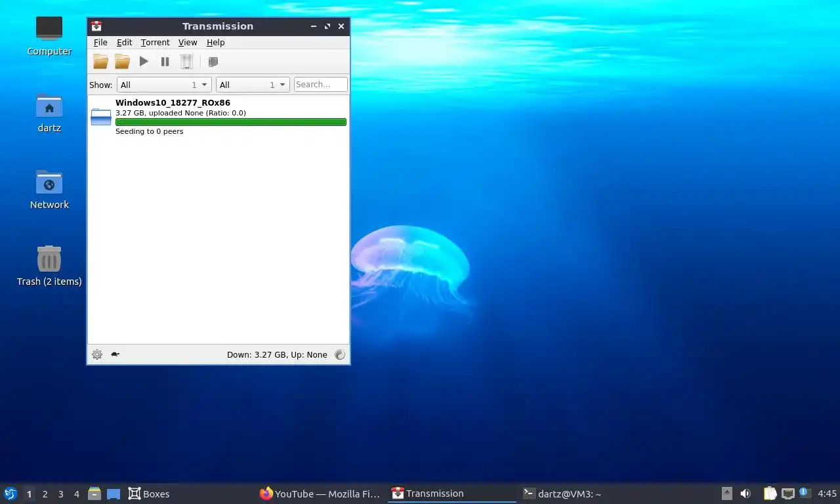Image resolution: width=840 pixels, height=504 pixels.
Task: Start the selected torrent with play icon
Action: click(x=144, y=62)
